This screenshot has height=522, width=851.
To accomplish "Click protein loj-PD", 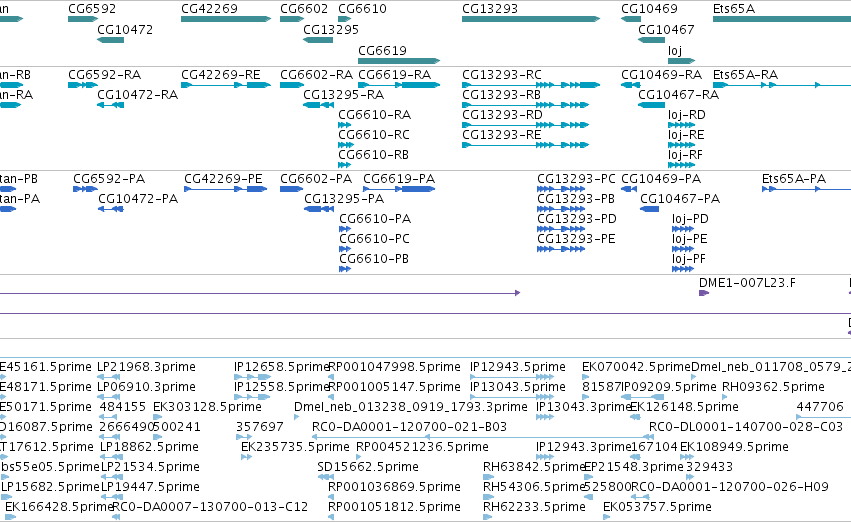I will 690,219.
